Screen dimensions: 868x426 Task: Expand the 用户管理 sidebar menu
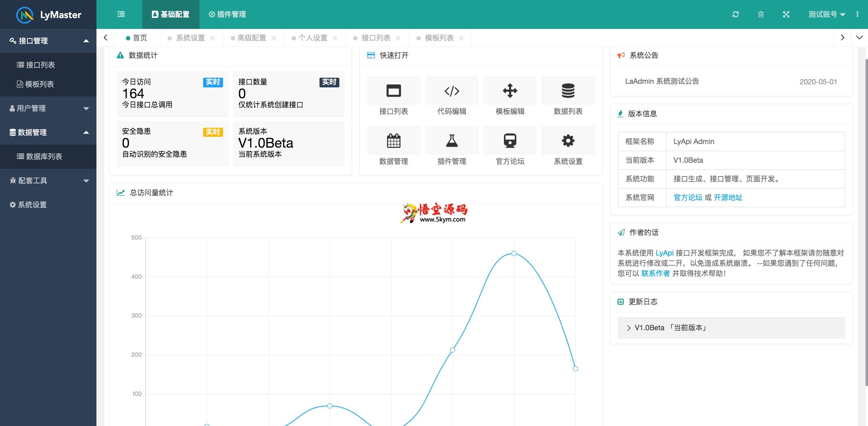[48, 108]
